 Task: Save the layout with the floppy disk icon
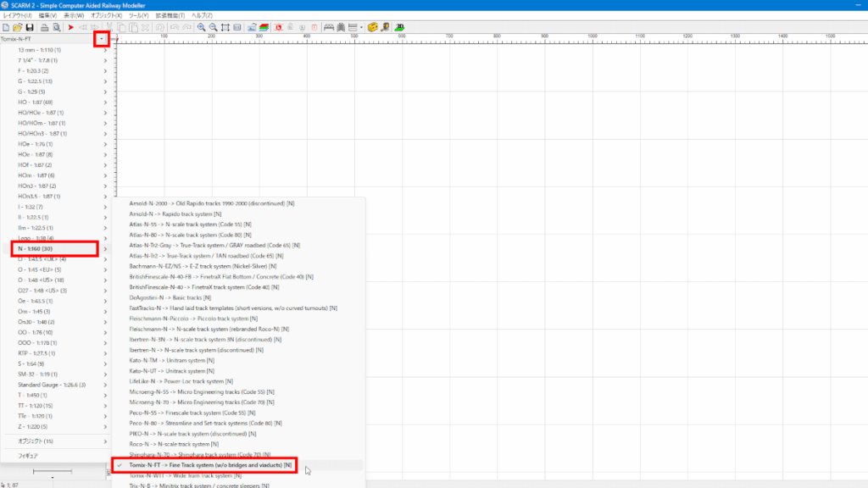point(30,27)
